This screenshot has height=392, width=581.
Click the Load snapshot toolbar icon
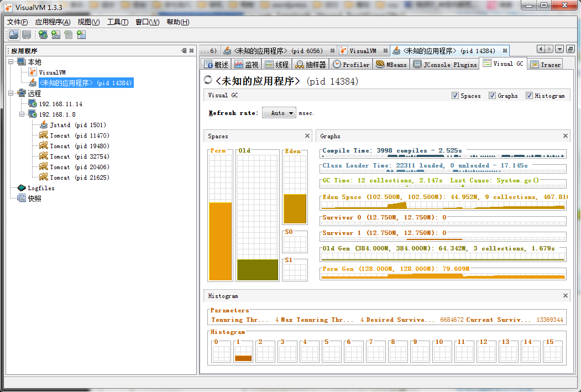pyautogui.click(x=14, y=35)
